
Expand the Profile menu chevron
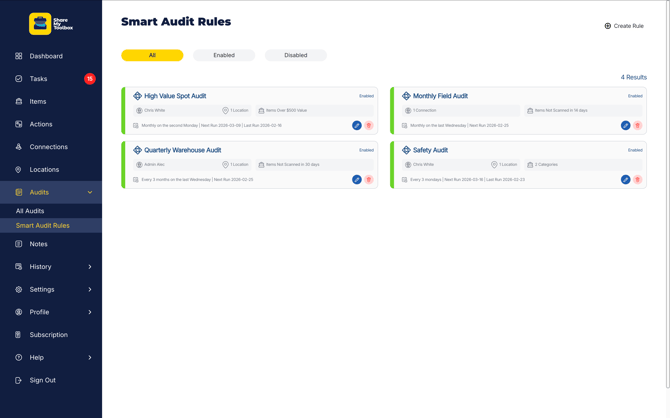coord(90,312)
